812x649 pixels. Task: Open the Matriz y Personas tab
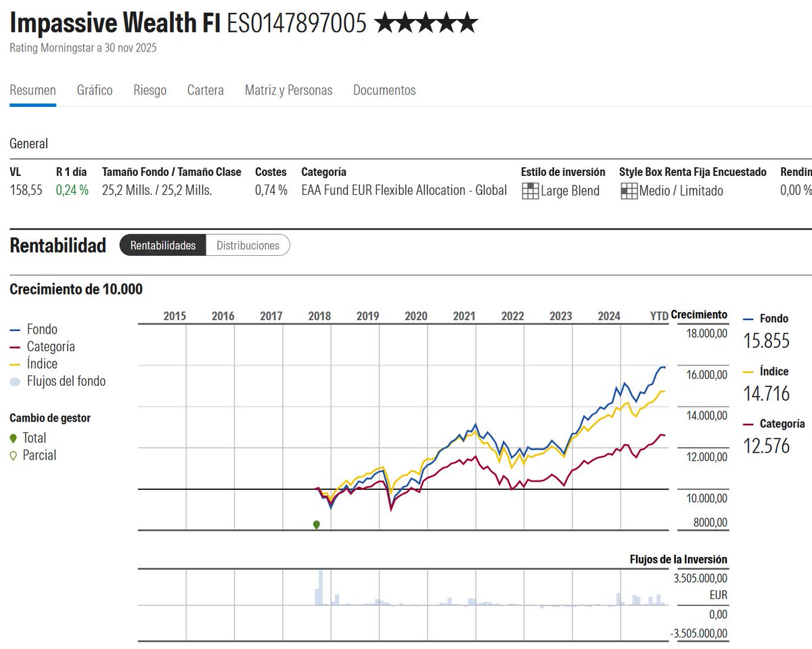coord(288,90)
